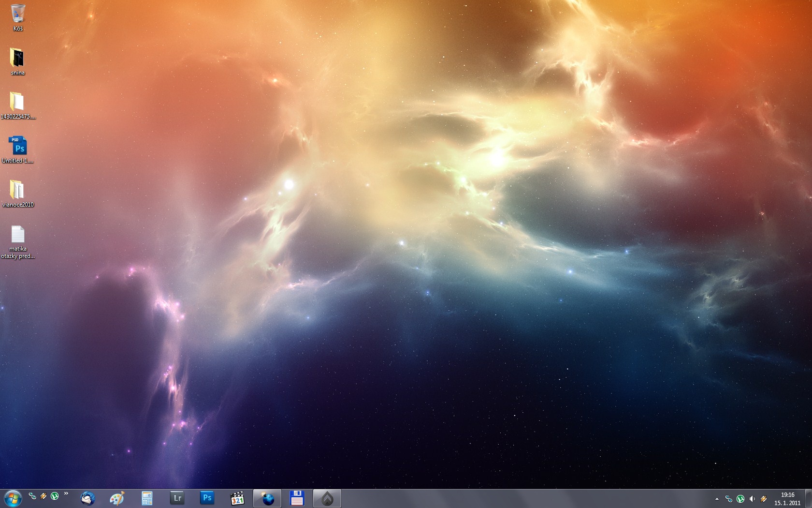The width and height of the screenshot is (812, 508).
Task: Open Media Player Classic from the taskbar
Action: click(237, 498)
